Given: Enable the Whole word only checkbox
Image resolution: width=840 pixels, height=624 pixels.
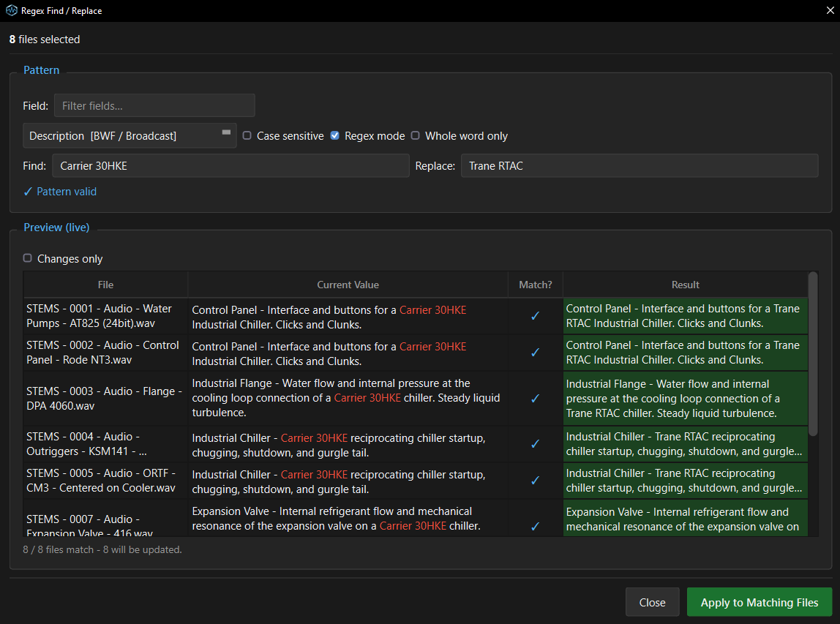Looking at the screenshot, I should [415, 135].
